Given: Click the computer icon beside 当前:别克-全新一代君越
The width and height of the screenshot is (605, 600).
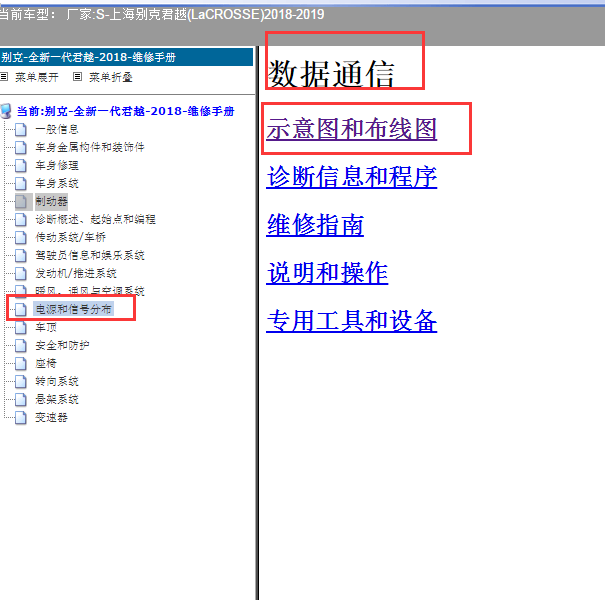Looking at the screenshot, I should click(7, 111).
